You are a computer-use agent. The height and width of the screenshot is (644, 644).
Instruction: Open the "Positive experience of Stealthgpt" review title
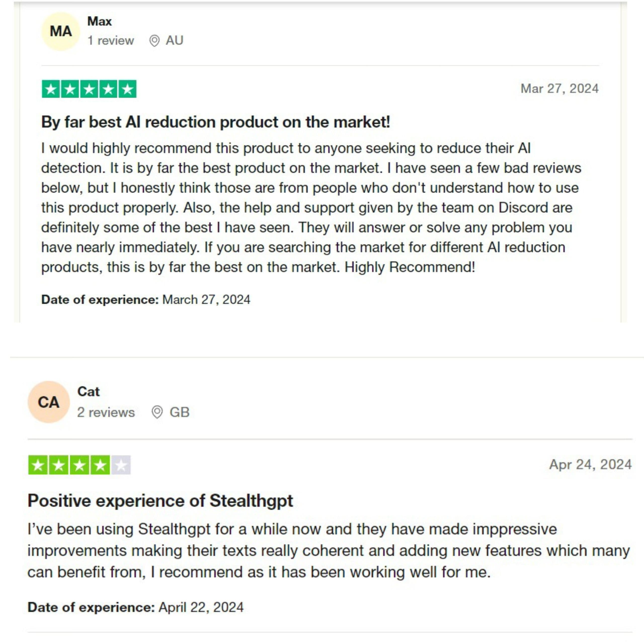click(x=160, y=501)
